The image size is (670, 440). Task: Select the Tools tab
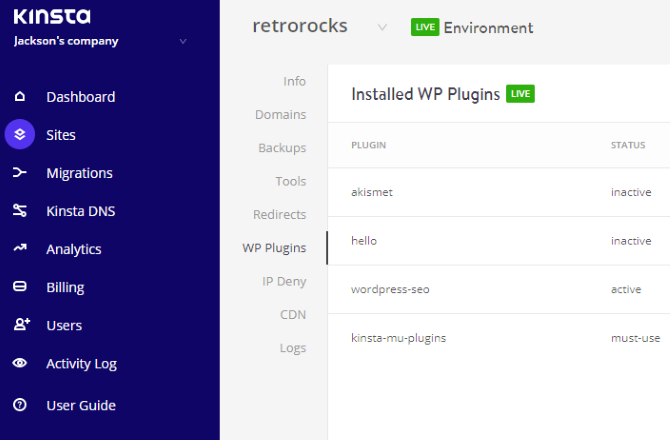[291, 181]
